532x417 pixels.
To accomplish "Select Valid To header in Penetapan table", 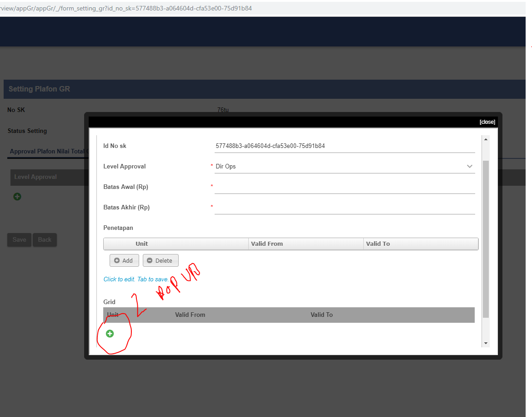I will pyautogui.click(x=378, y=244).
